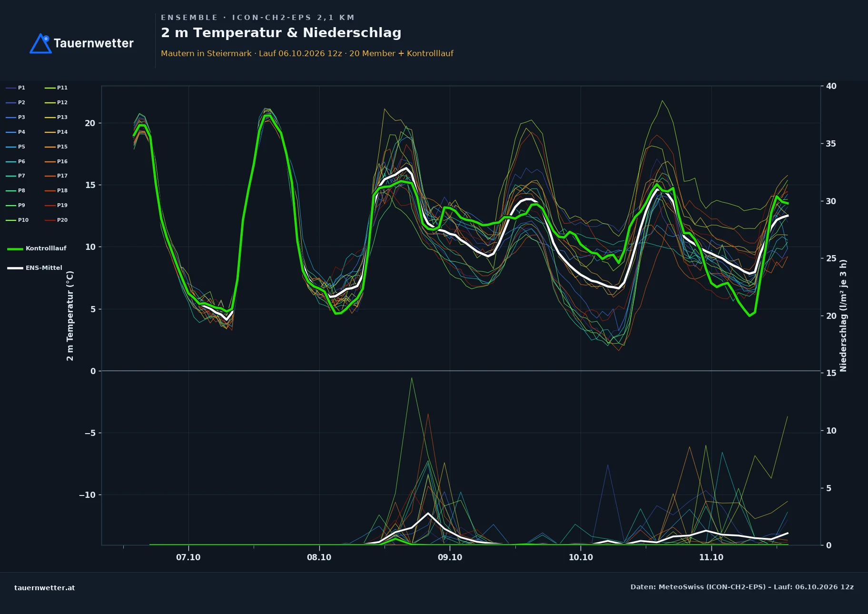Click the '2 m Temperatur (°C)' axis title

(70, 316)
